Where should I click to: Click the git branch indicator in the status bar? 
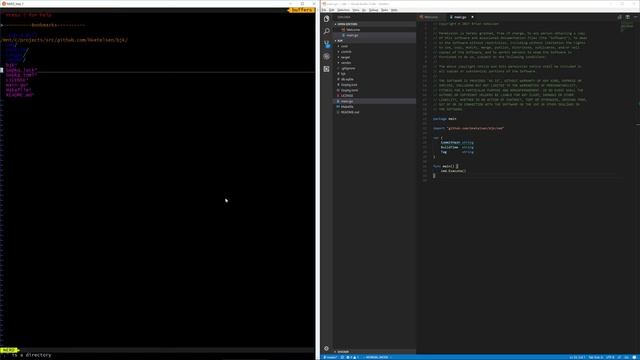(x=330, y=358)
